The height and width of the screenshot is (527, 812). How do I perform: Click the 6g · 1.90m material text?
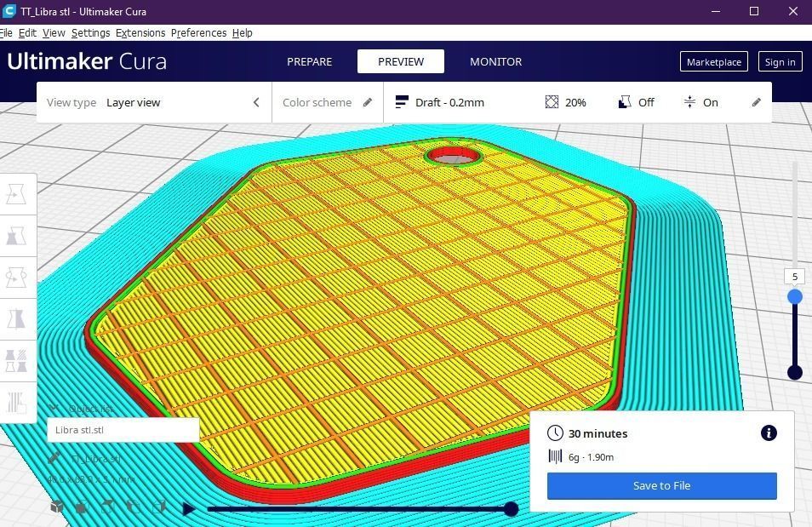click(591, 457)
